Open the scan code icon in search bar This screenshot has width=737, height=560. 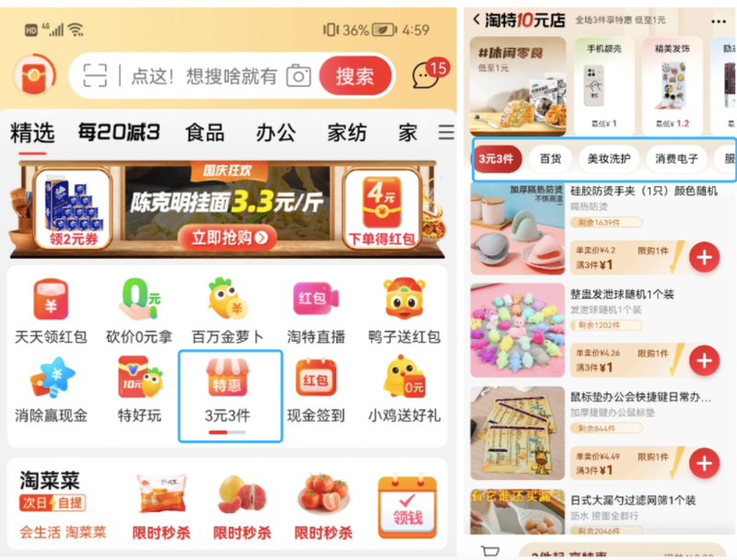95,76
